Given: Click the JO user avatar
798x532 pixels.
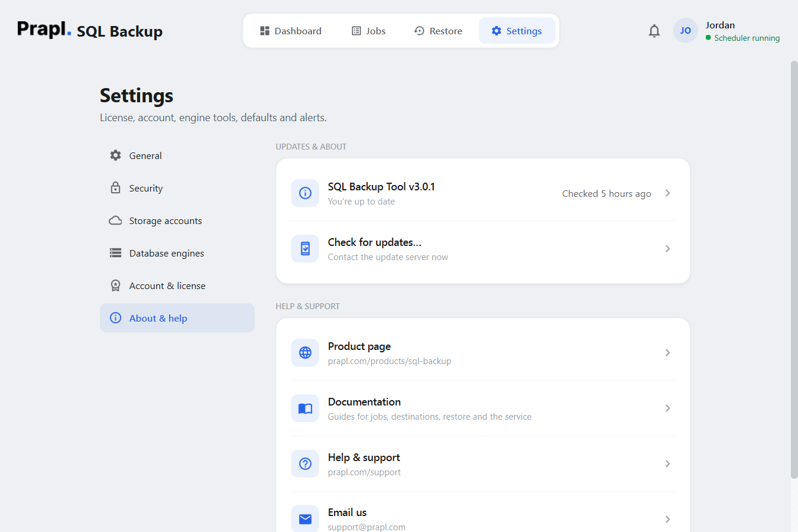Looking at the screenshot, I should click(685, 31).
